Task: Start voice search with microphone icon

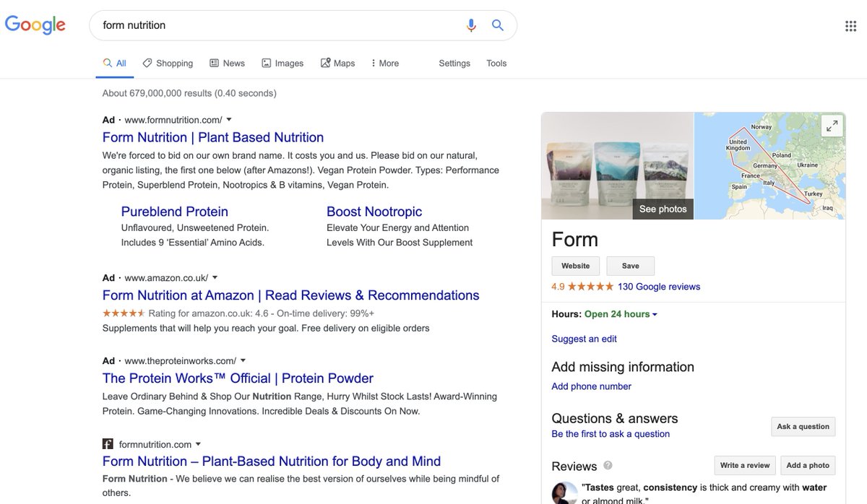Action: tap(471, 25)
